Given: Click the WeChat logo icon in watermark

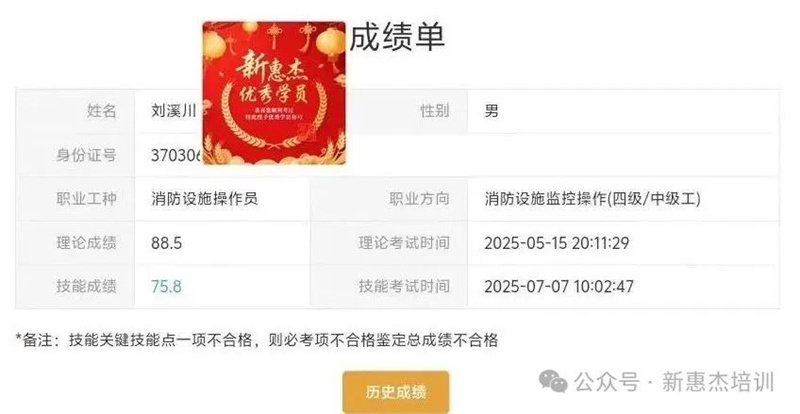Looking at the screenshot, I should [554, 382].
